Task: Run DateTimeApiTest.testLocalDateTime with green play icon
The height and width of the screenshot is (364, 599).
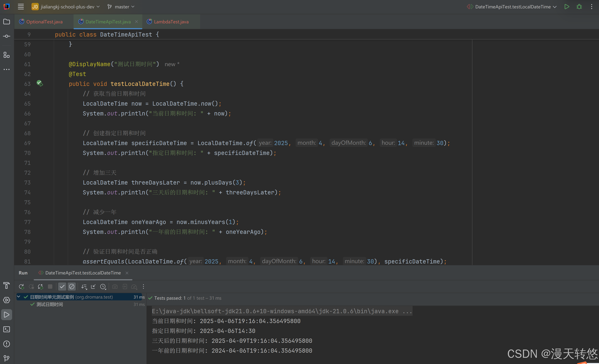Action: click(x=567, y=7)
